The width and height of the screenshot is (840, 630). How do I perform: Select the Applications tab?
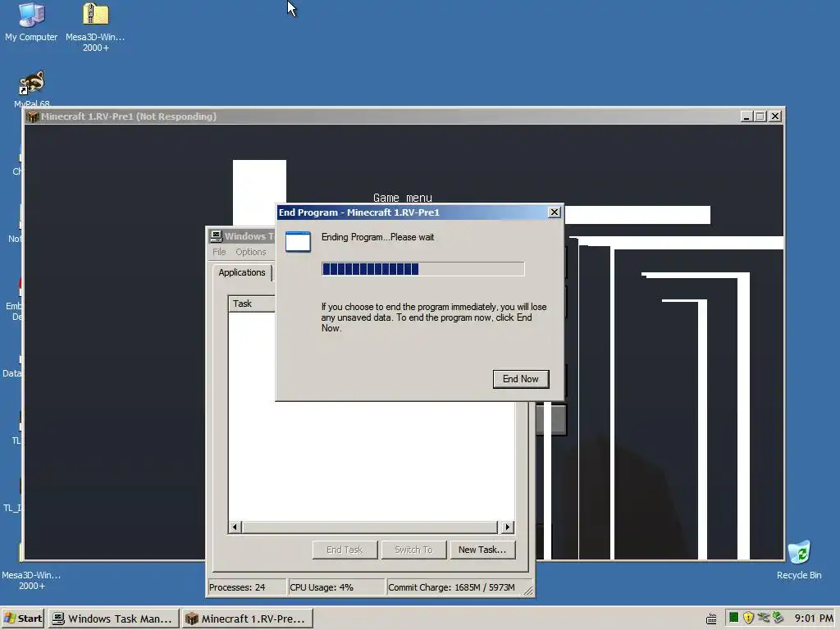click(242, 272)
